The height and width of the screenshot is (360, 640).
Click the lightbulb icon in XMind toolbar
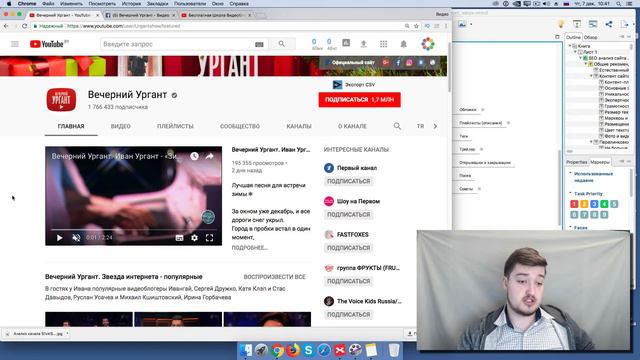click(x=561, y=24)
